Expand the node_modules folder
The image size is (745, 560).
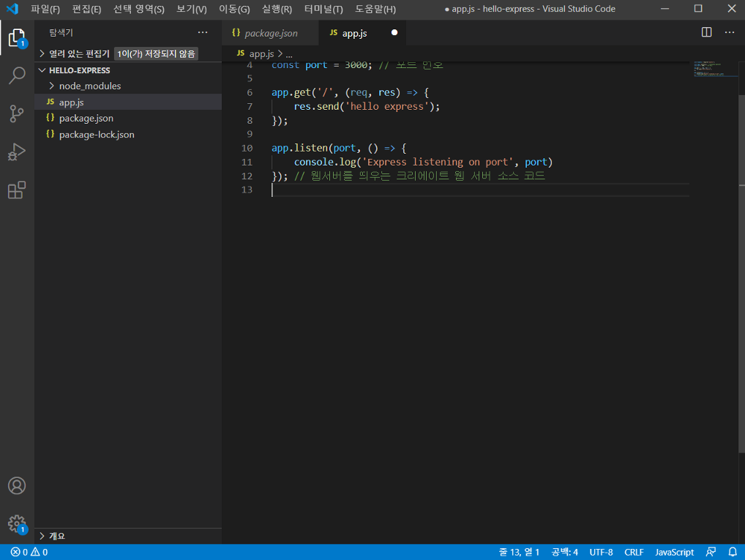[52, 86]
